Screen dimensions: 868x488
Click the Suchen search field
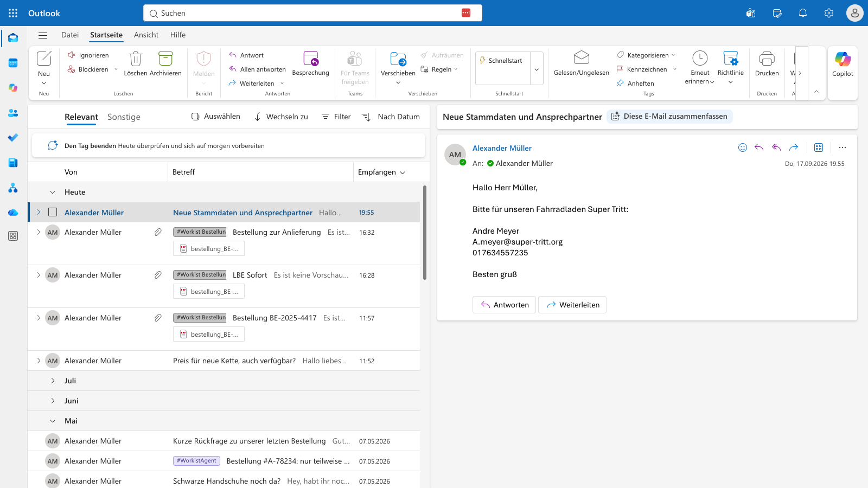tap(312, 13)
